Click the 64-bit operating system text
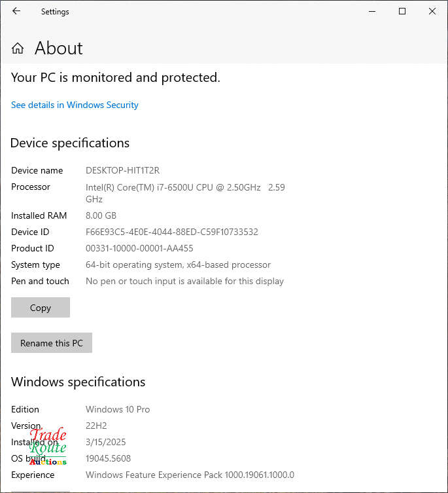Screen dimensions: 448x493 click(178, 265)
